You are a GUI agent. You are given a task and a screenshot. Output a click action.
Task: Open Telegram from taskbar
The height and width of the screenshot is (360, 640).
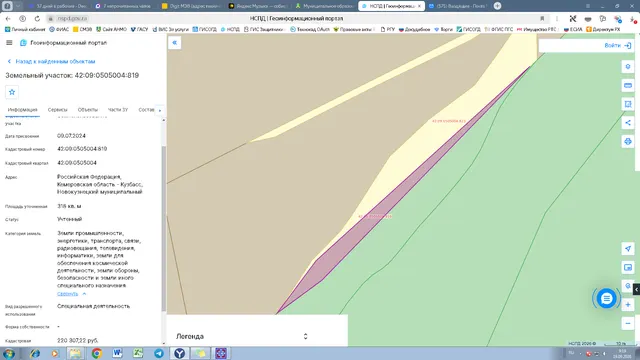(159, 353)
